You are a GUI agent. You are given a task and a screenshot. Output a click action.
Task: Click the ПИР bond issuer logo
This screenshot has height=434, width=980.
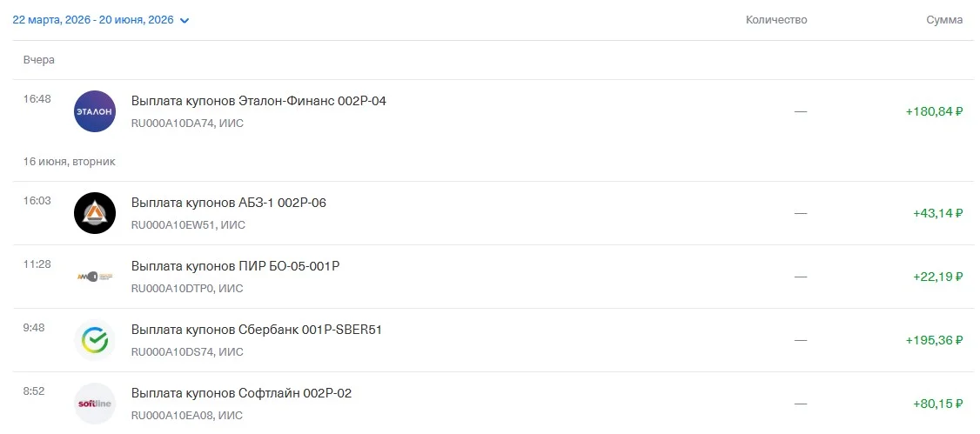pos(95,277)
